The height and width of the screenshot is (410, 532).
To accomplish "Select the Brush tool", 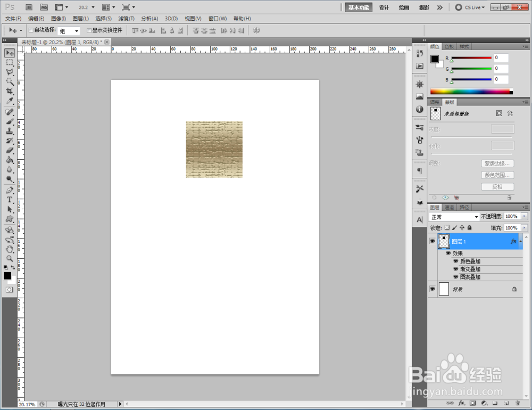I will coord(10,121).
